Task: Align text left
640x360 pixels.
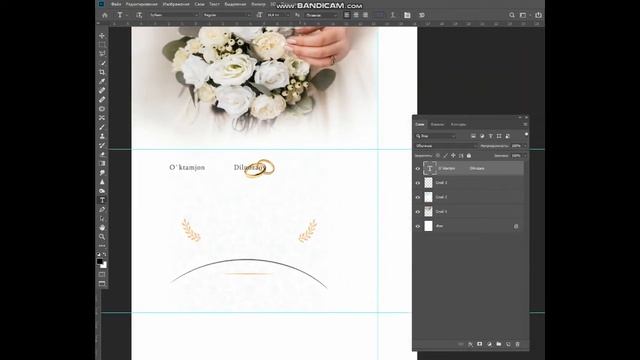Action: 347,15
